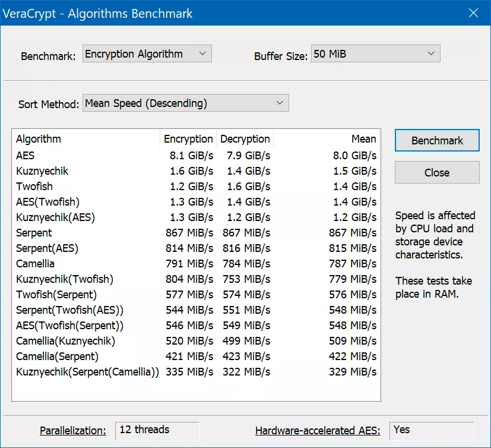Click the 499 MiB/s Camellia(Kuznyechik) decryption value
The width and height of the screenshot is (491, 448).
coord(246,341)
